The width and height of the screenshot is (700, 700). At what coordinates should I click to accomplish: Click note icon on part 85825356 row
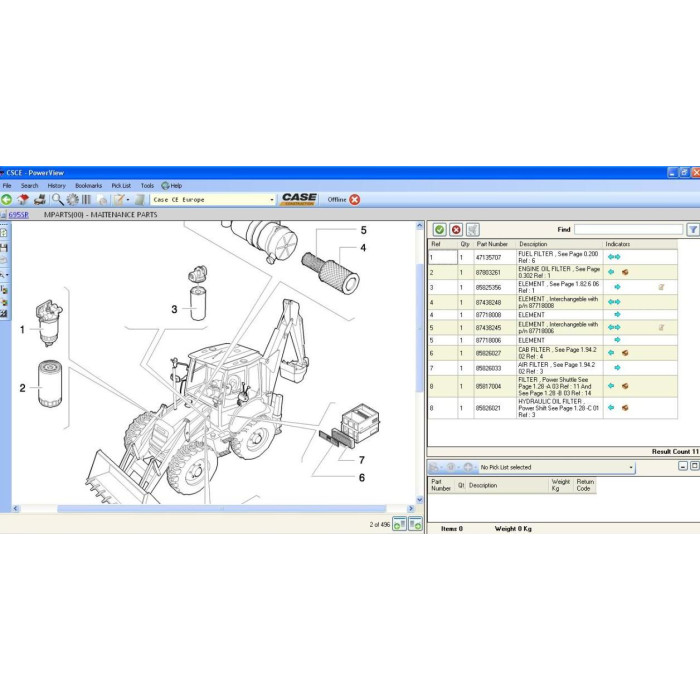(x=661, y=287)
